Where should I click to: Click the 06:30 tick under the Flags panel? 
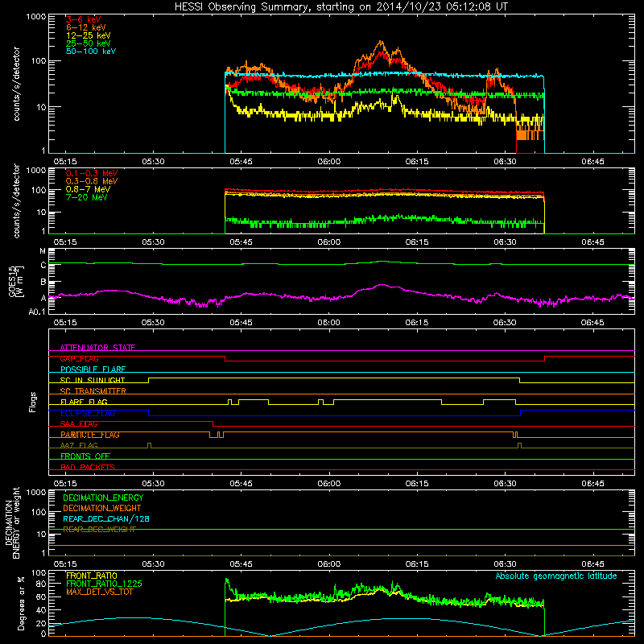point(505,484)
